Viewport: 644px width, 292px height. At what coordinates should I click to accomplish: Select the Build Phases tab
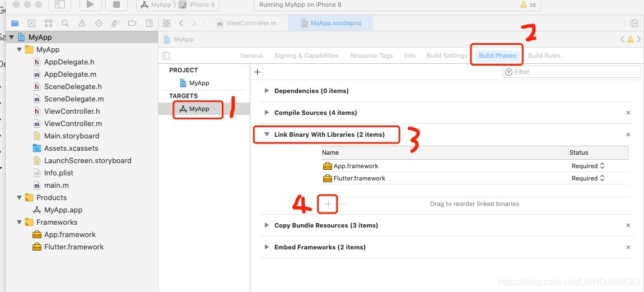tap(497, 55)
